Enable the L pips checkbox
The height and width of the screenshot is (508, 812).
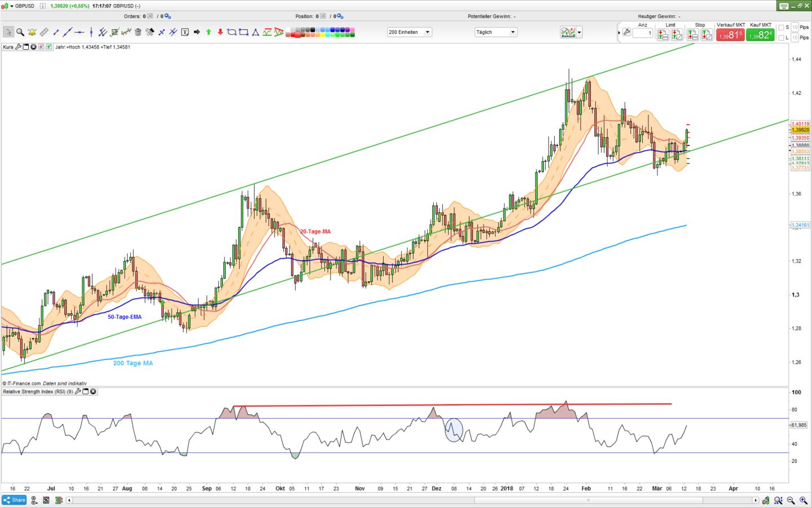[x=782, y=38]
